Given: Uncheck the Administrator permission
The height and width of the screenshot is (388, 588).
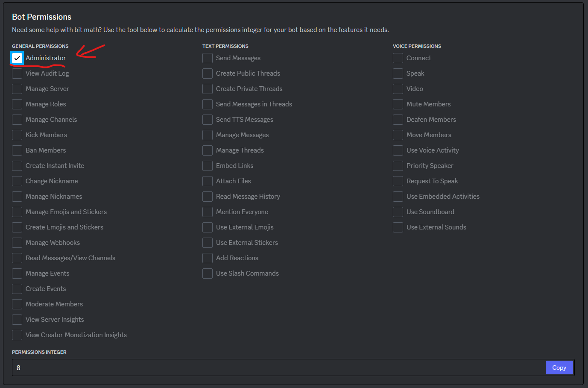Looking at the screenshot, I should click(x=17, y=58).
